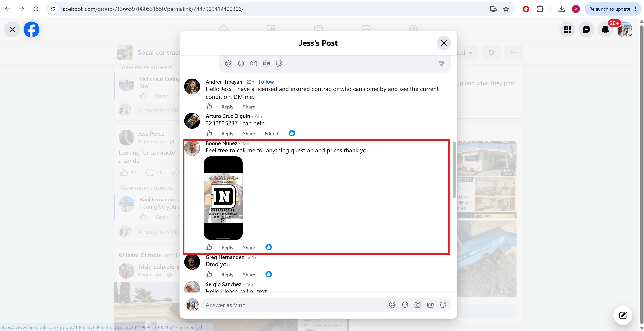Reply to Arturo Cruz Olguin's comment
644x331 pixels.
pos(227,134)
